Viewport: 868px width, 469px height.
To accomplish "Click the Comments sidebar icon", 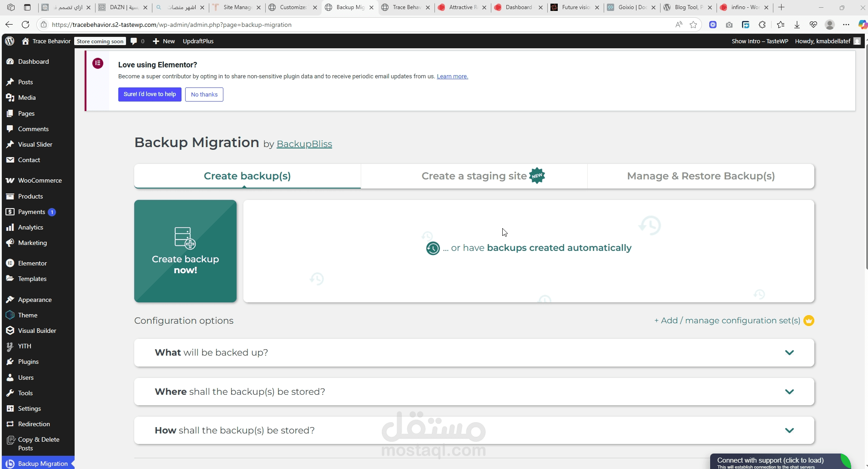I will (x=10, y=129).
